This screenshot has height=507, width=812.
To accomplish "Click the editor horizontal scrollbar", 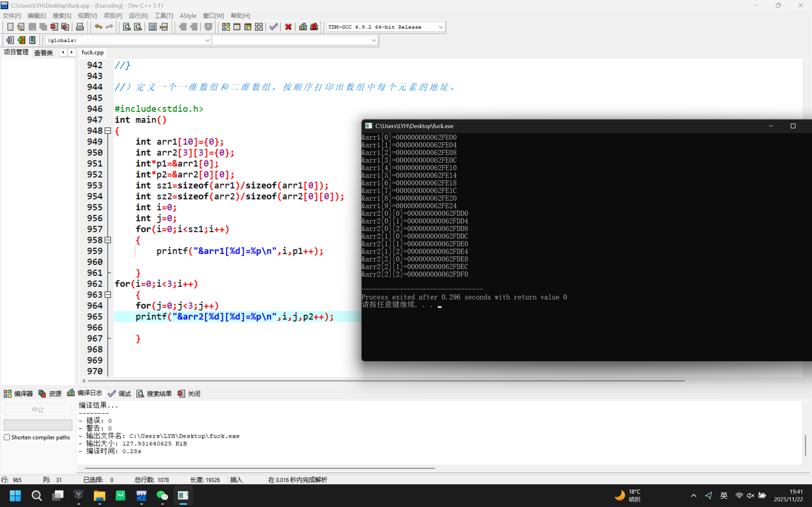I will (x=386, y=381).
